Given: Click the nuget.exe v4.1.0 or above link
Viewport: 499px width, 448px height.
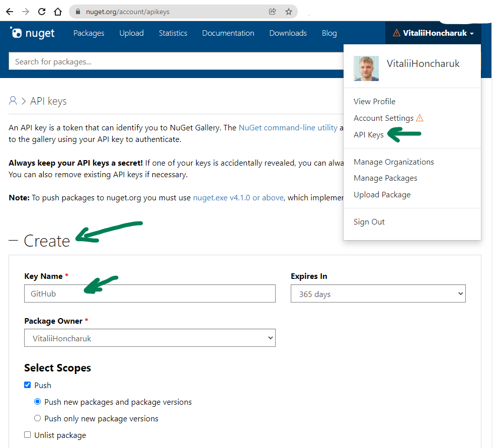Looking at the screenshot, I should click(x=237, y=197).
